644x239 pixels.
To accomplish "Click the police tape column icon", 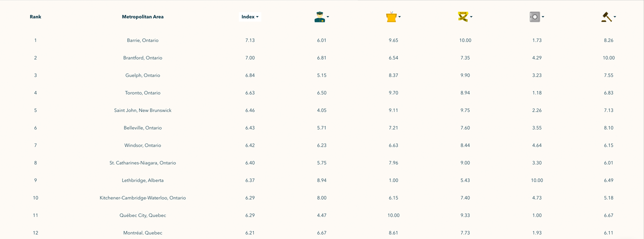I will [x=462, y=17].
